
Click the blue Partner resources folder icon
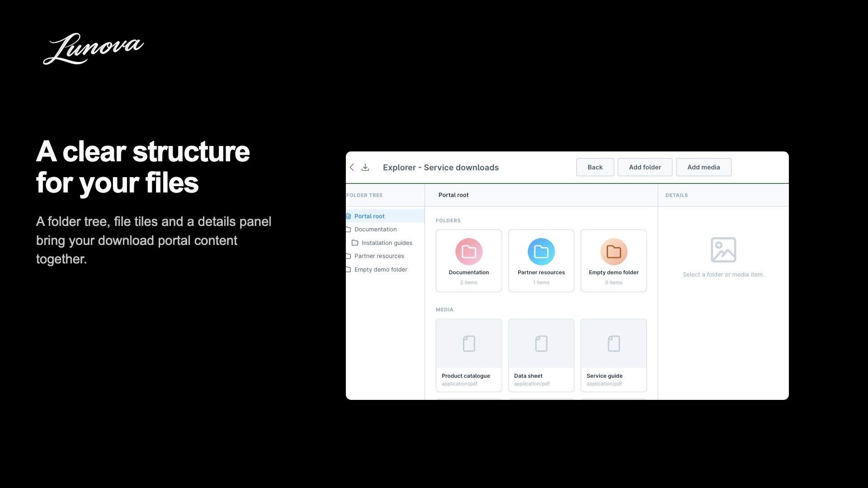(541, 252)
